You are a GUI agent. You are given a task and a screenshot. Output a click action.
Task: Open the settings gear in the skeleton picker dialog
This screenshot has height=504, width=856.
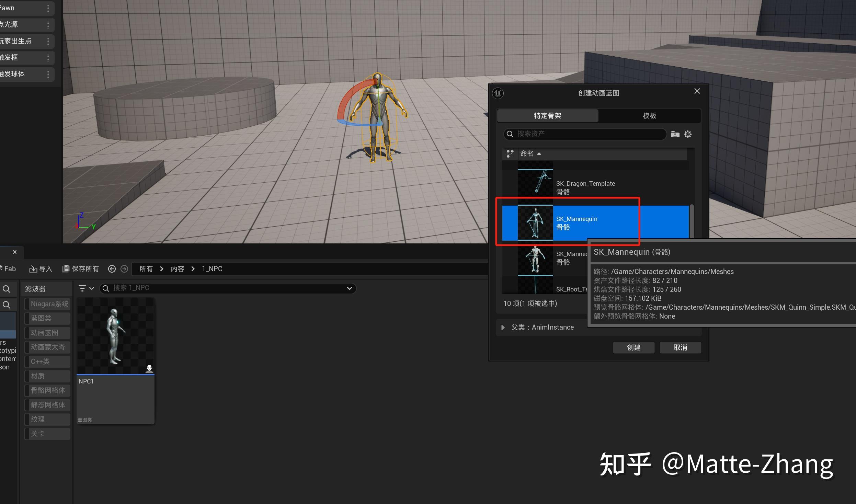pos(688,134)
